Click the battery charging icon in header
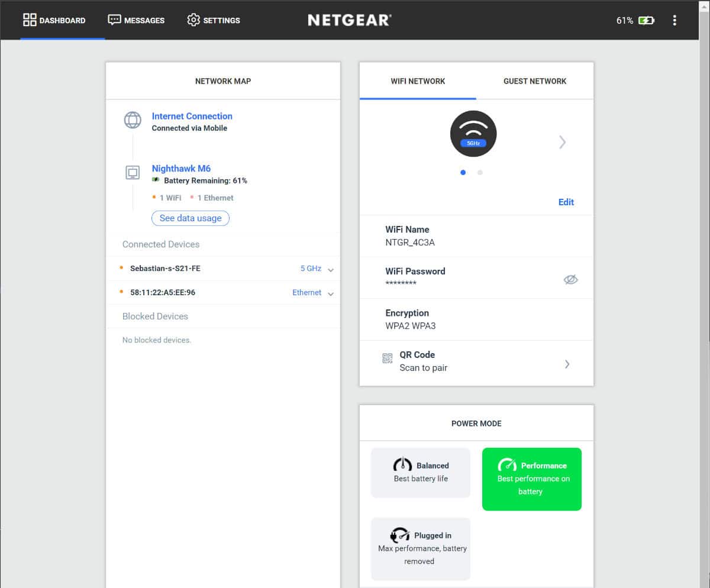The image size is (710, 588). (646, 20)
